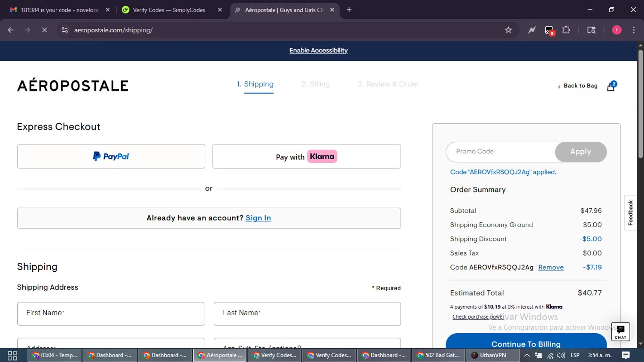This screenshot has width=644, height=362.
Task: Open the extensions puzzle icon
Action: click(x=566, y=30)
